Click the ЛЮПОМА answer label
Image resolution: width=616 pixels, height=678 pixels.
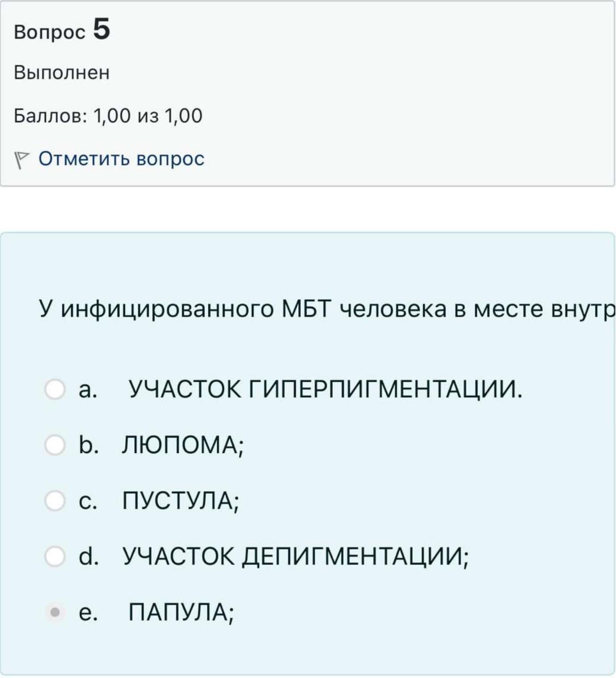183,445
